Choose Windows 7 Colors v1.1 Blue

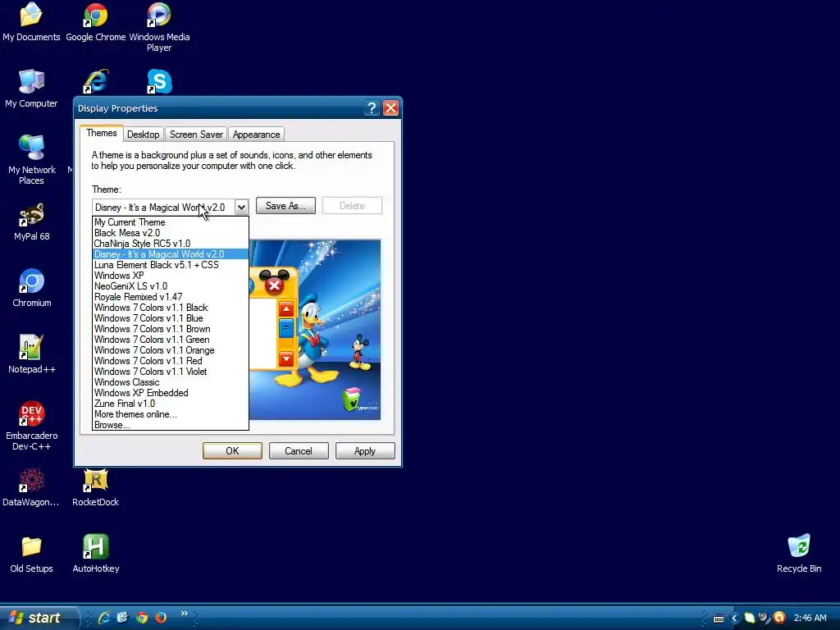[x=171, y=318]
